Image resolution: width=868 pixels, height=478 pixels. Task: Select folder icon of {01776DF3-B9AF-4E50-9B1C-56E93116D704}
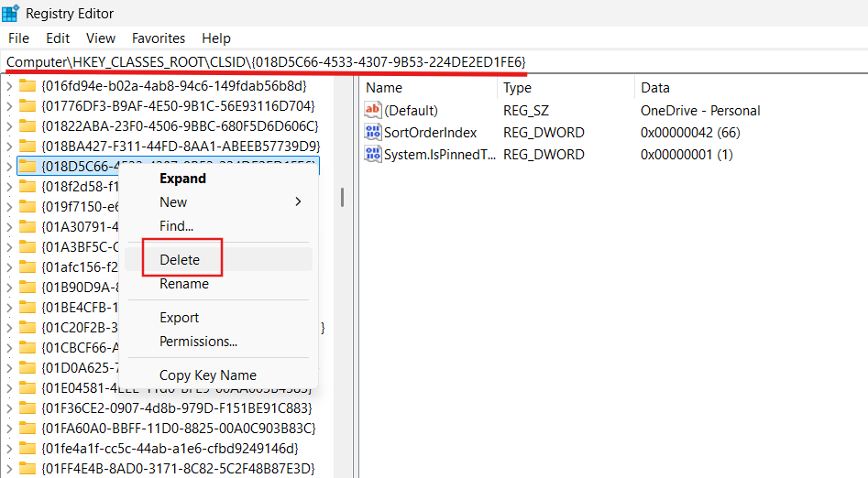click(27, 105)
